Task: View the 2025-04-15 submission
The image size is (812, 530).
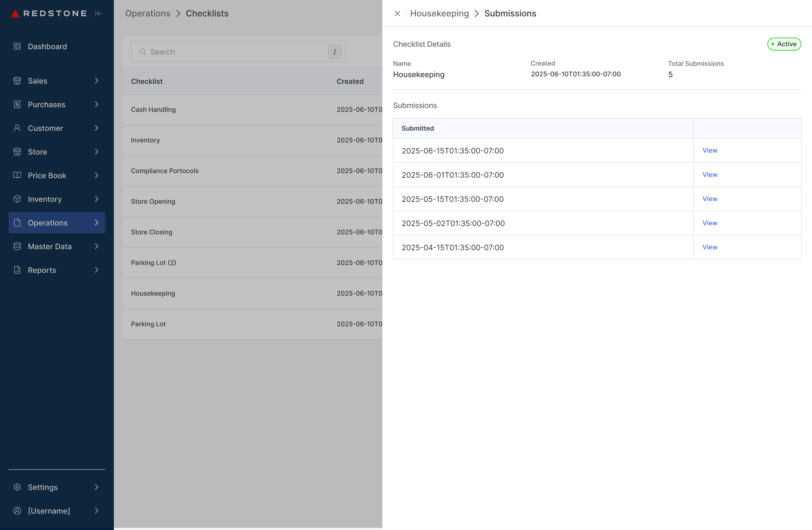Action: coord(710,247)
